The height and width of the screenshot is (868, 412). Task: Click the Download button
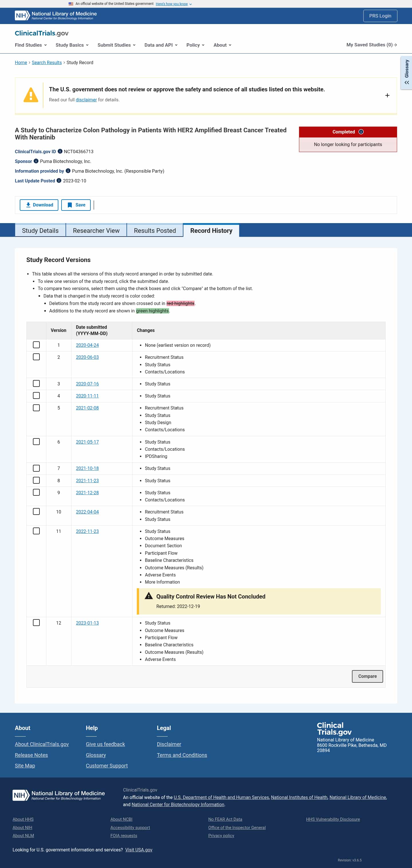pyautogui.click(x=39, y=205)
